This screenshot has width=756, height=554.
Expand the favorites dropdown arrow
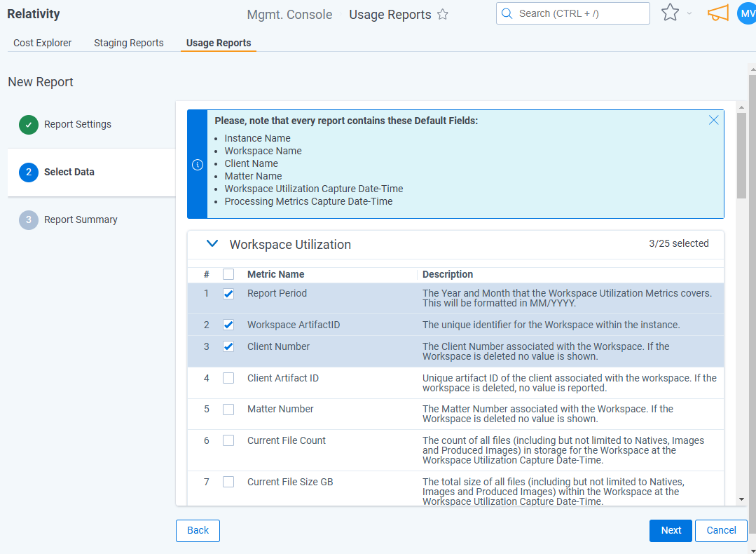(x=689, y=13)
